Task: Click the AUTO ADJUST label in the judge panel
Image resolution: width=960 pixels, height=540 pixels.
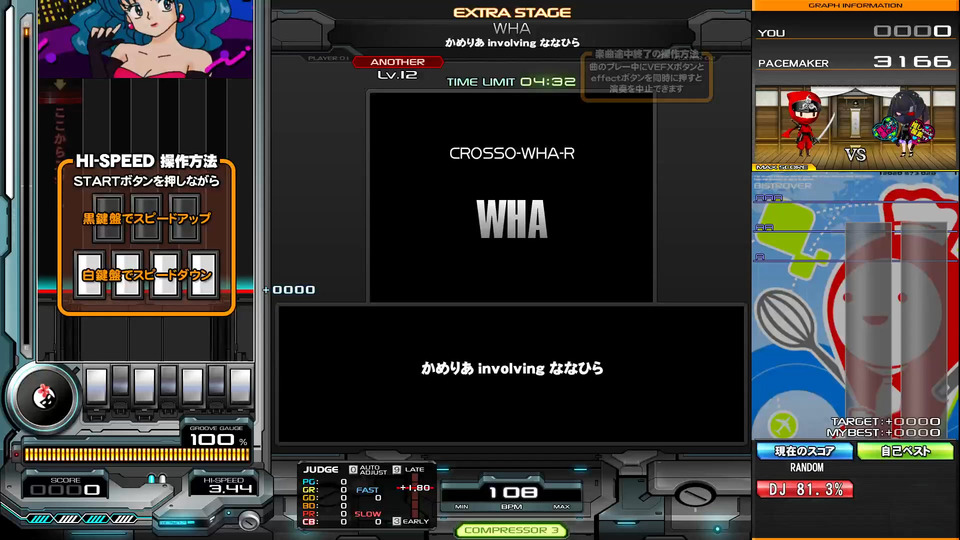Action: click(x=373, y=470)
